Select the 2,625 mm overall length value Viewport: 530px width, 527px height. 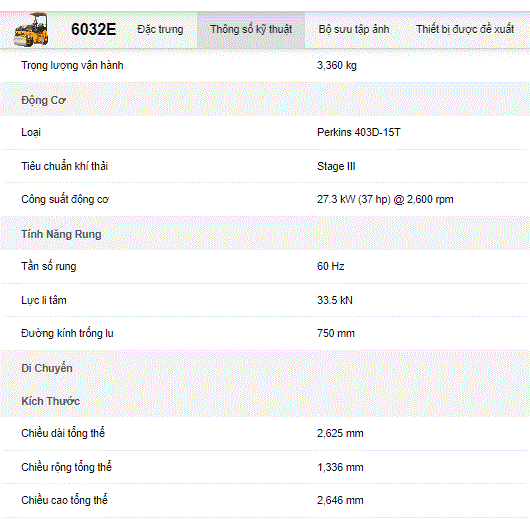tap(340, 433)
